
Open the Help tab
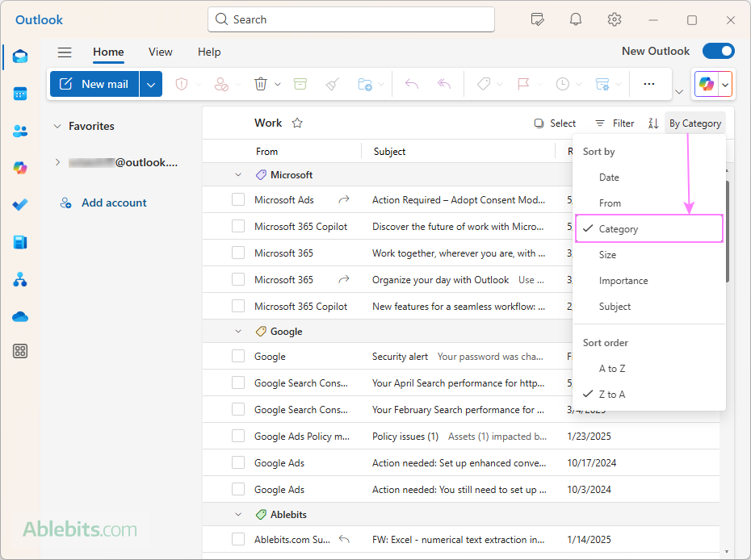(x=209, y=52)
